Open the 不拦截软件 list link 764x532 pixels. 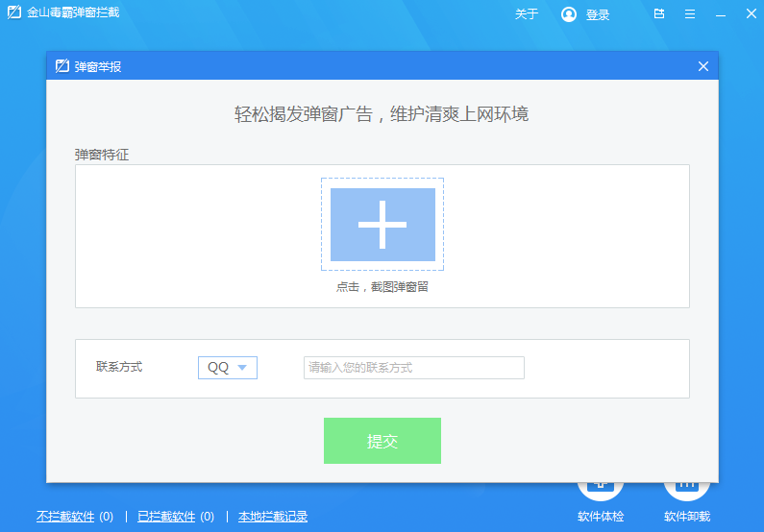click(65, 517)
